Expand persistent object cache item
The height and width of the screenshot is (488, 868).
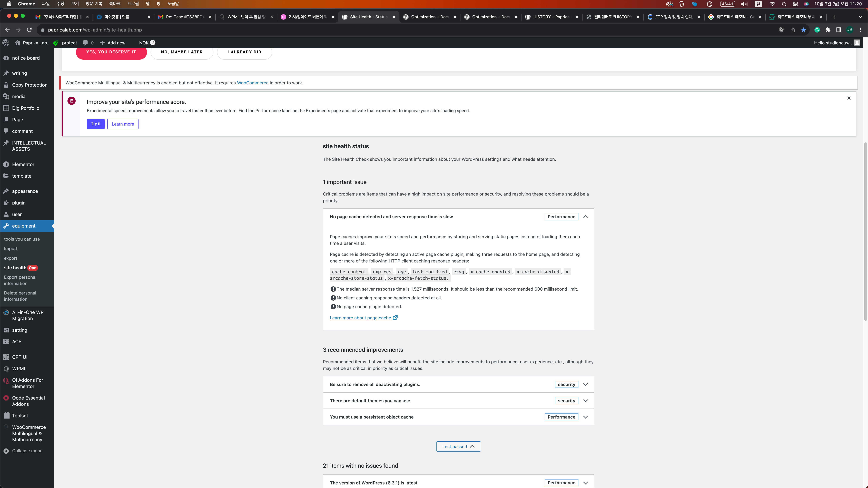click(x=585, y=417)
